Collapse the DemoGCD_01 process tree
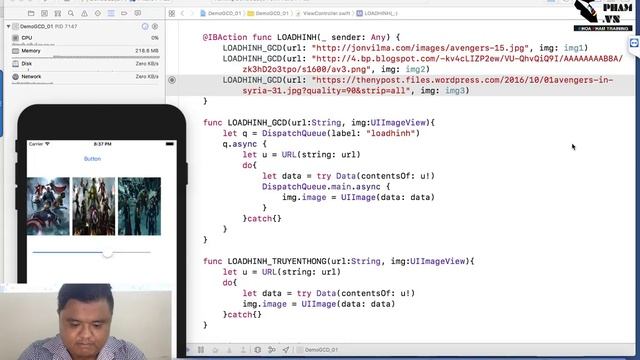 (x=8, y=26)
